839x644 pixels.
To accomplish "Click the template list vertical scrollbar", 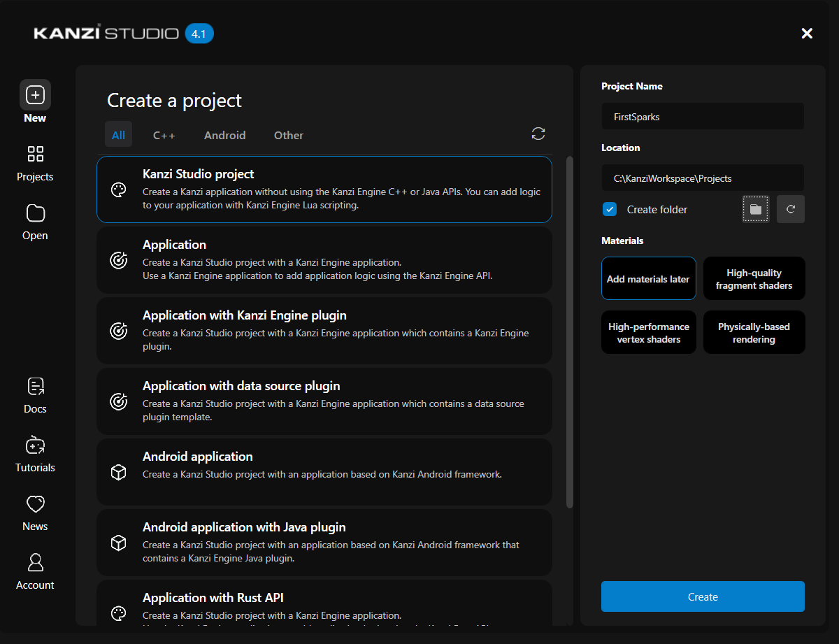I will pos(569,332).
